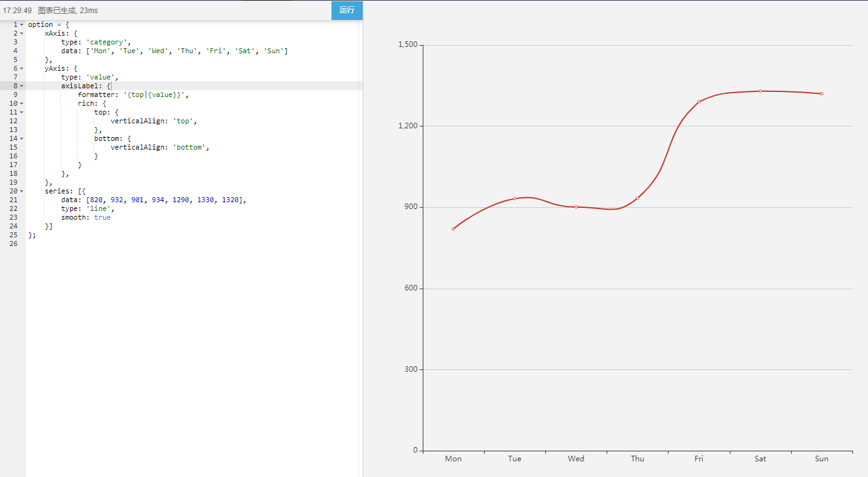Fold the rich block on line 10
868x477 pixels.
(22, 103)
